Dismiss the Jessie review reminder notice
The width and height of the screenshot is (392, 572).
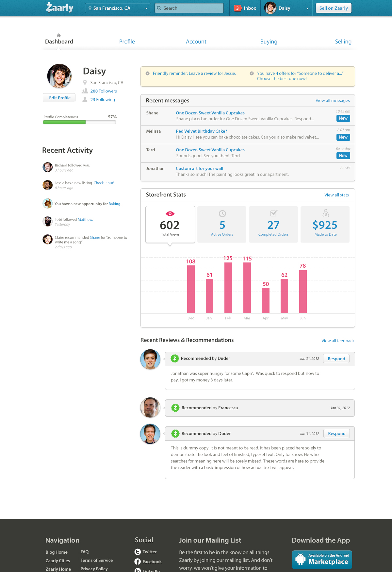(x=148, y=73)
